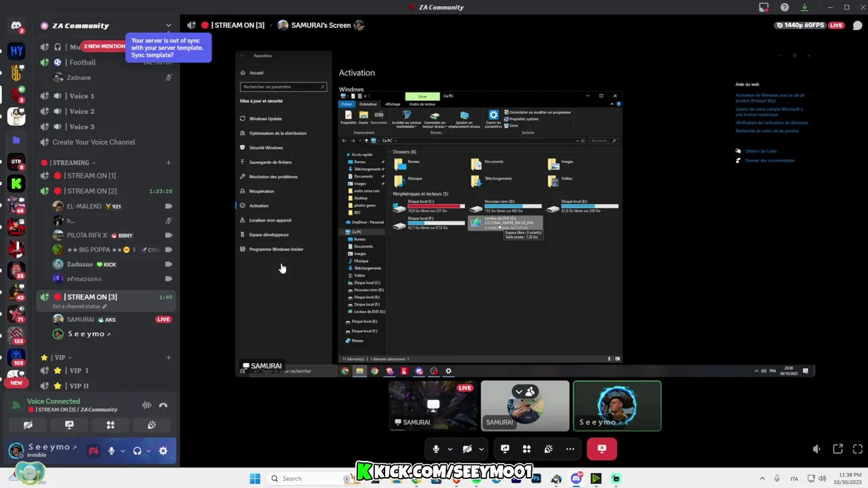Edit channel status pencil icon
868x488 pixels.
pos(104,306)
